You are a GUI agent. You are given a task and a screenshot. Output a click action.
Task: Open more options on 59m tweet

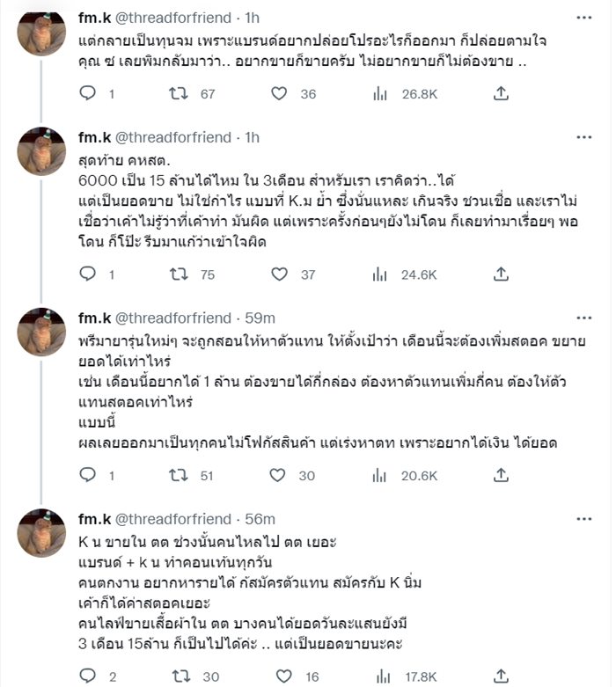tap(583, 317)
